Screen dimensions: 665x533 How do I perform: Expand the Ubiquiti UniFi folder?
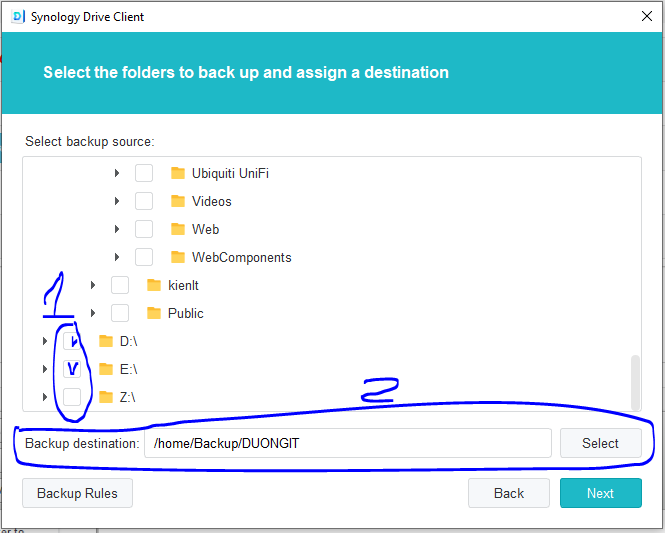[117, 173]
